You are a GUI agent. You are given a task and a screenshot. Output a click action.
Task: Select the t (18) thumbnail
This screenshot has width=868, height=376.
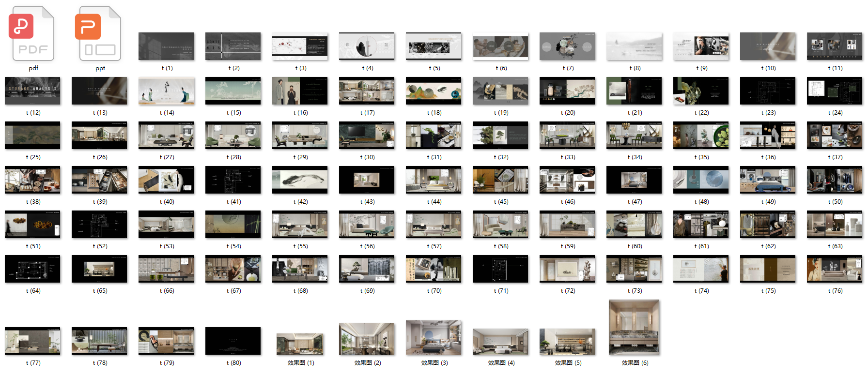click(x=434, y=91)
